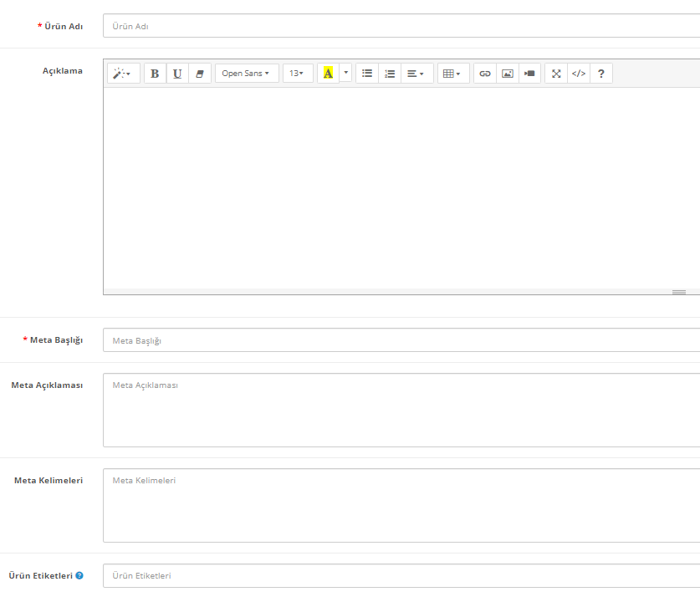Click the Ürün Etiketleri input field
This screenshot has width=700, height=602.
(x=401, y=576)
